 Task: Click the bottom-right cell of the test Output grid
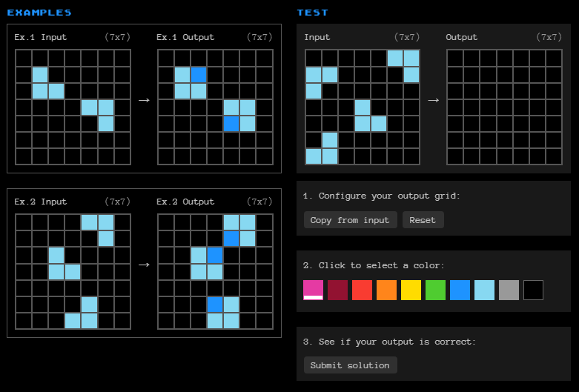(x=554, y=156)
